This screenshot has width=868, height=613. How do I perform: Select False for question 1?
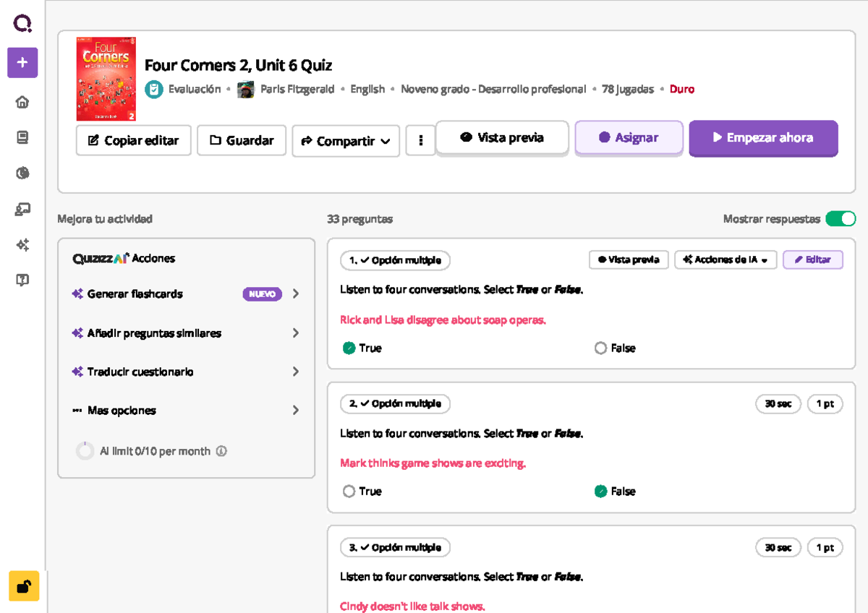[x=600, y=348]
